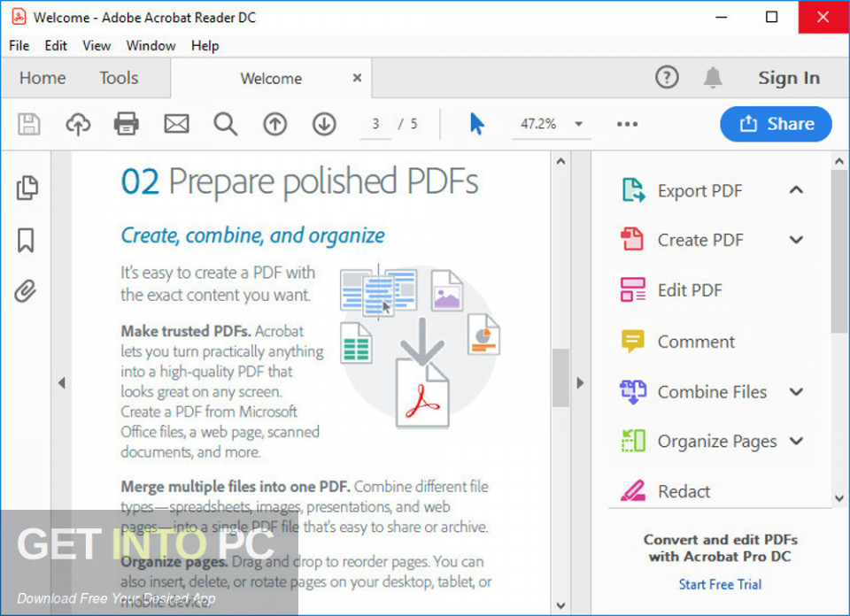Select the Welcome document tab
The image size is (850, 616).
[271, 79]
